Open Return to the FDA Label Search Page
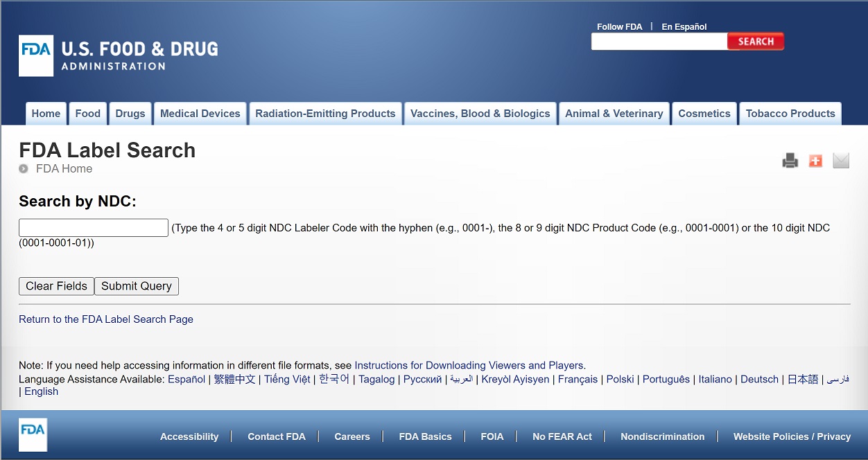Viewport: 868px width, 460px height. tap(105, 319)
